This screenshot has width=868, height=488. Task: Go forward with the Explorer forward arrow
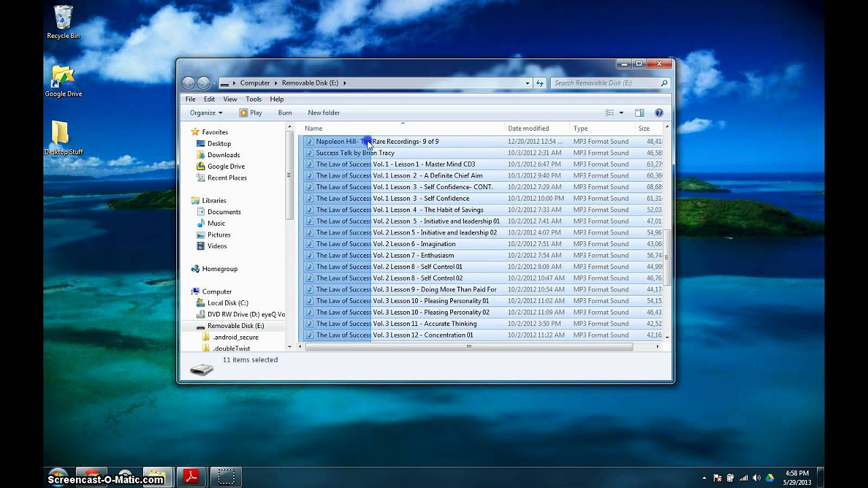(x=203, y=83)
